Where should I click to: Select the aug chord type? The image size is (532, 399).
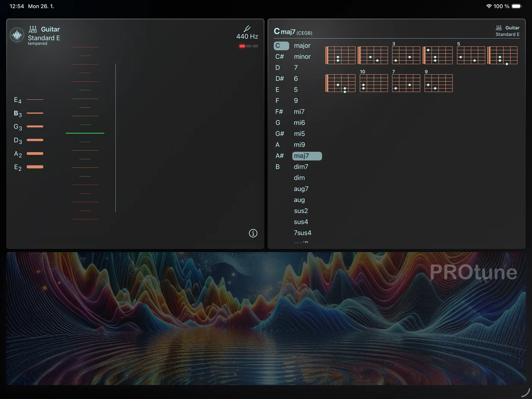coord(299,200)
